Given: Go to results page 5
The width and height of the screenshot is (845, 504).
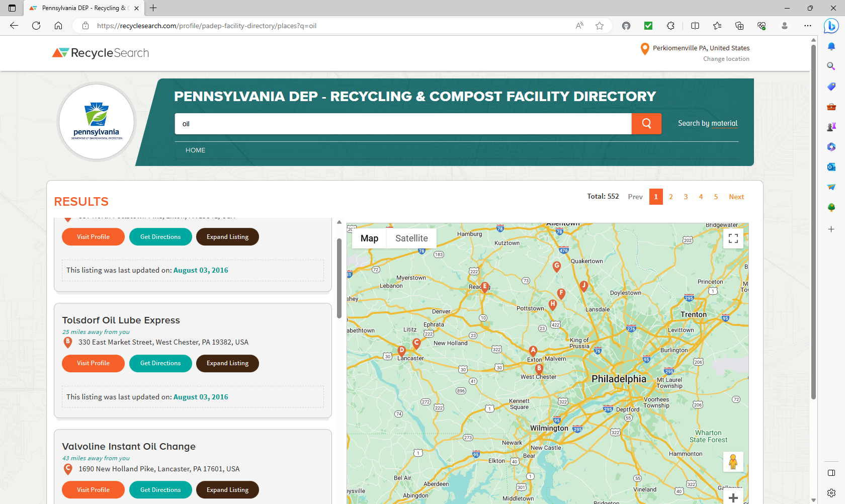Looking at the screenshot, I should [x=716, y=197].
